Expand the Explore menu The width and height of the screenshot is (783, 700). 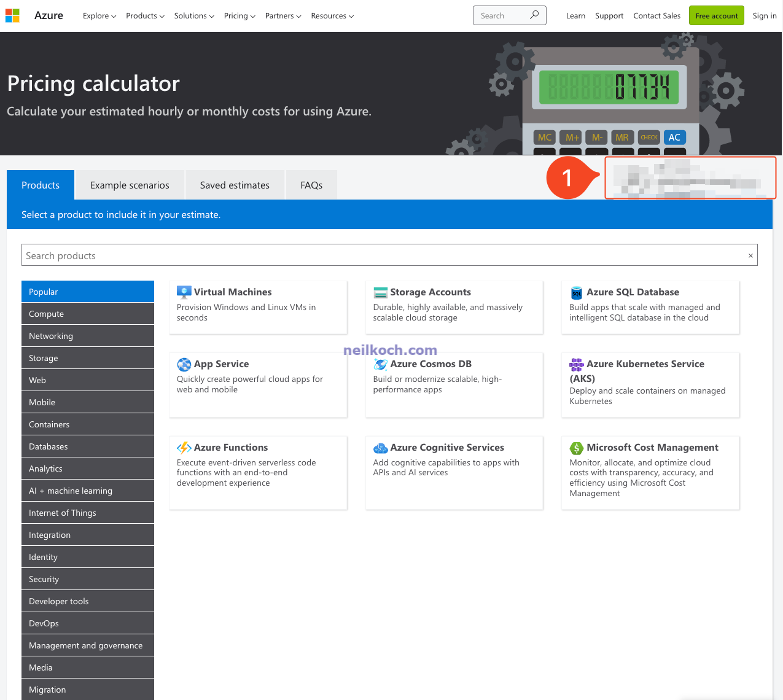[99, 16]
